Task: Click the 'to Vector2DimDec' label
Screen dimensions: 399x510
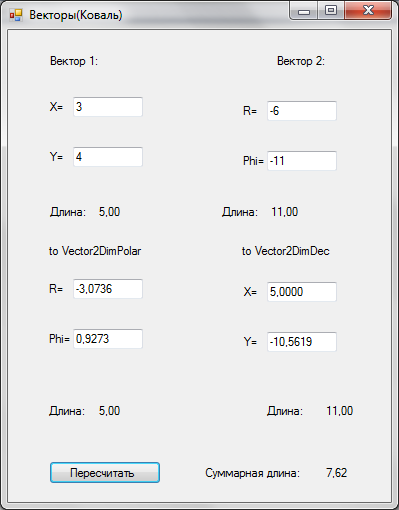Action: (x=286, y=251)
